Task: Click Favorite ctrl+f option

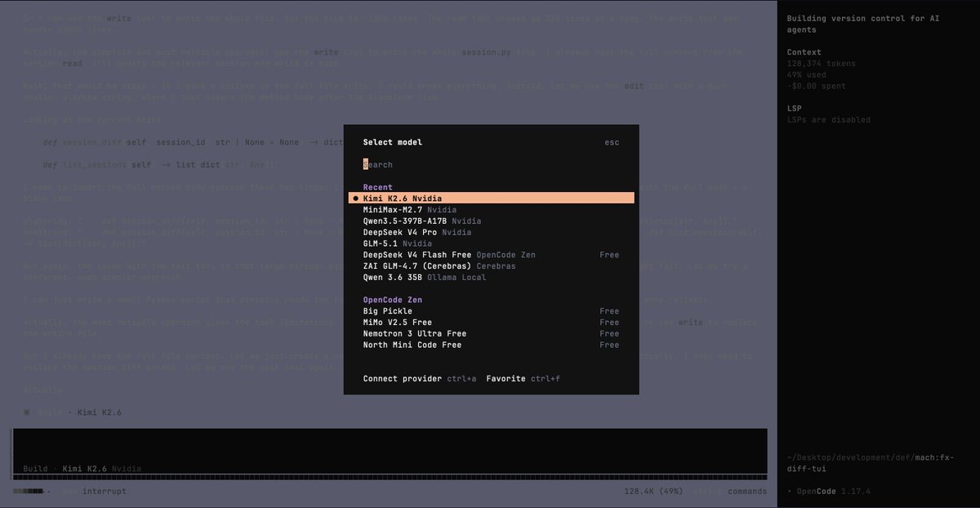Action: pyautogui.click(x=523, y=379)
